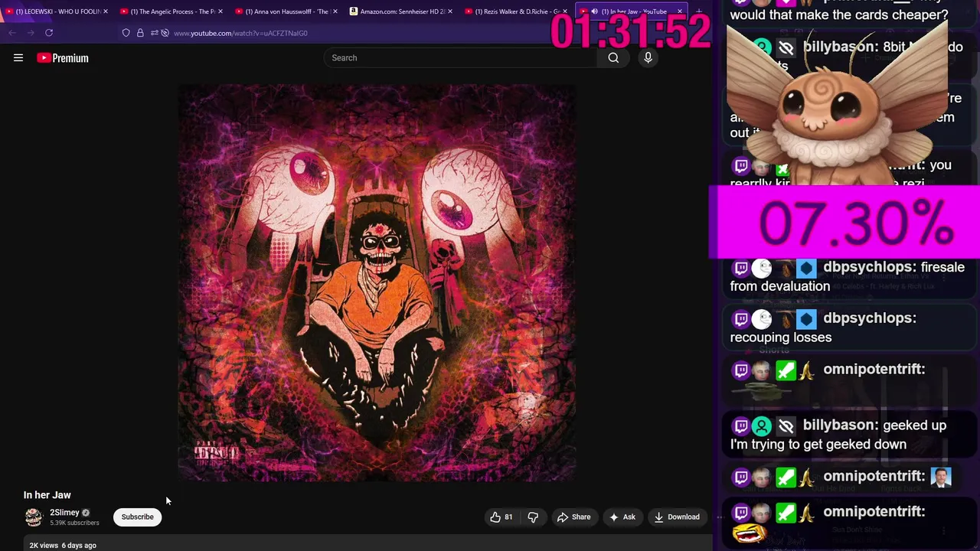Screen dimensions: 980x551
Task: Mute audio icon on In her Jaw tab
Action: pos(594,11)
